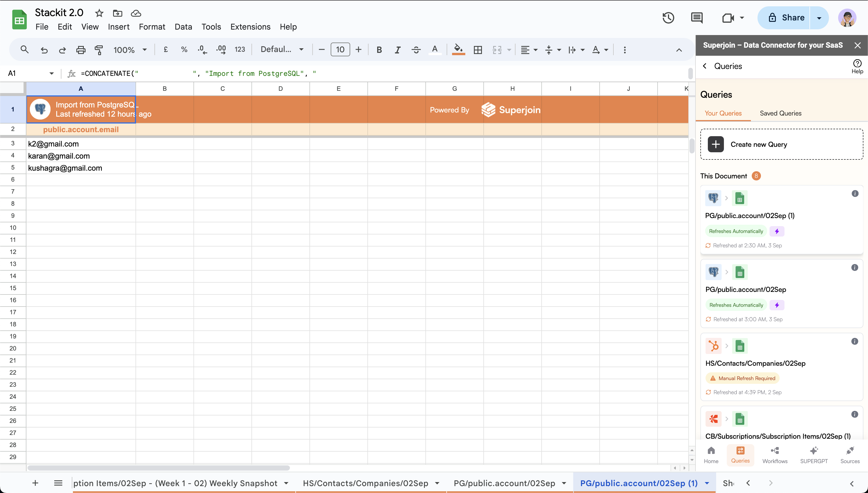Click the paint format icon

coord(98,50)
